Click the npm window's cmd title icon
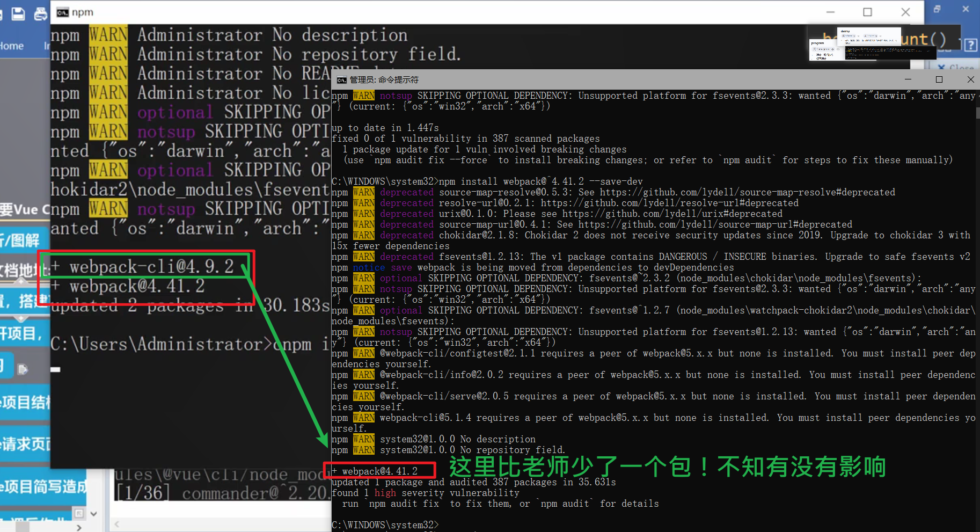The width and height of the screenshot is (980, 532). pos(63,12)
